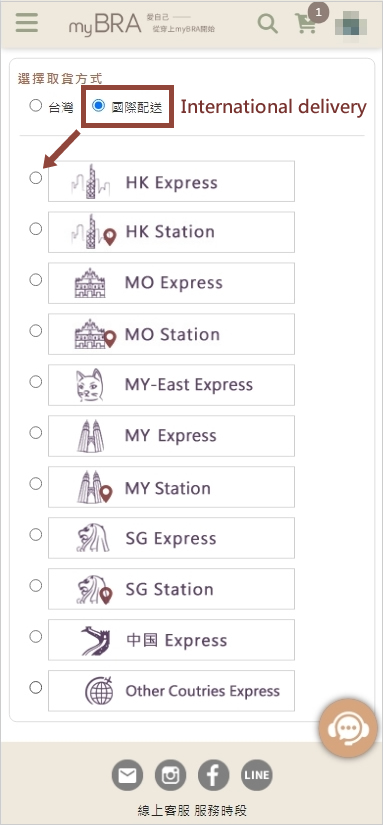Viewport: 383px width, 825px height.
Task: Click the 中国 Express delivery box
Action: click(x=172, y=640)
